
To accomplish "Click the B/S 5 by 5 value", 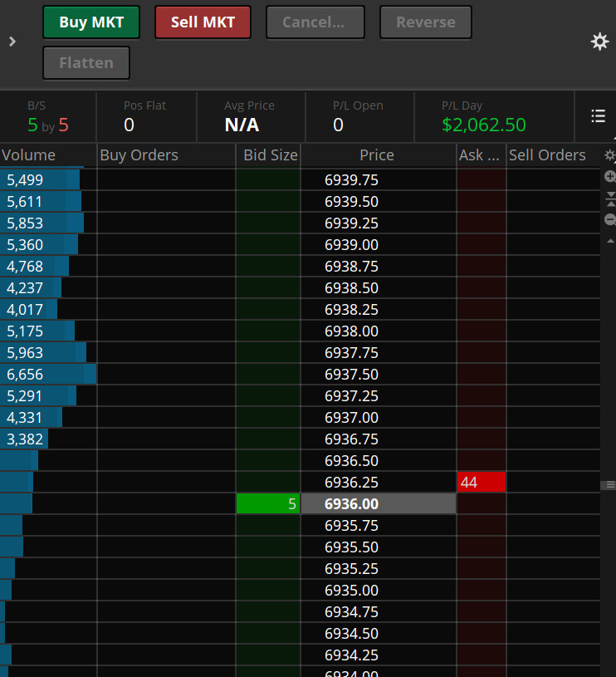I will pos(48,125).
